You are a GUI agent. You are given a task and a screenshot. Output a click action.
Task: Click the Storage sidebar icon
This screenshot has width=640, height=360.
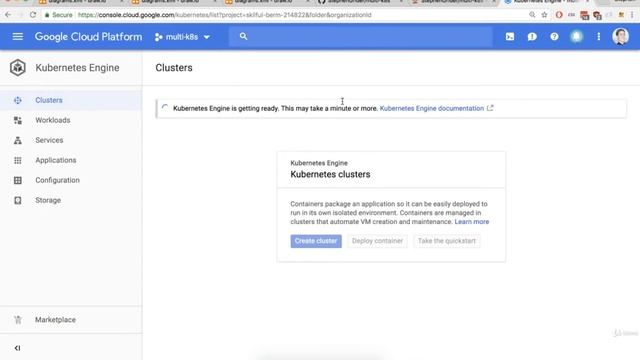point(18,200)
